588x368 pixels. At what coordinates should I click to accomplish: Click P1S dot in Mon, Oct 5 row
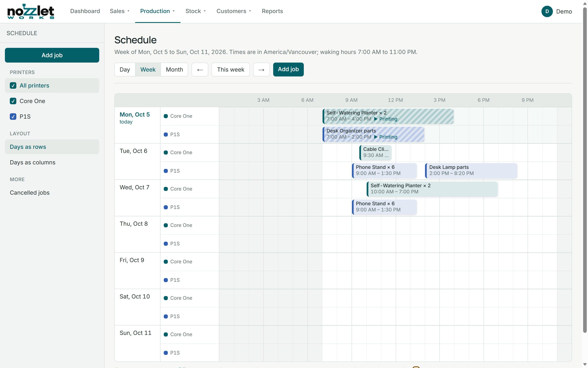click(x=166, y=134)
